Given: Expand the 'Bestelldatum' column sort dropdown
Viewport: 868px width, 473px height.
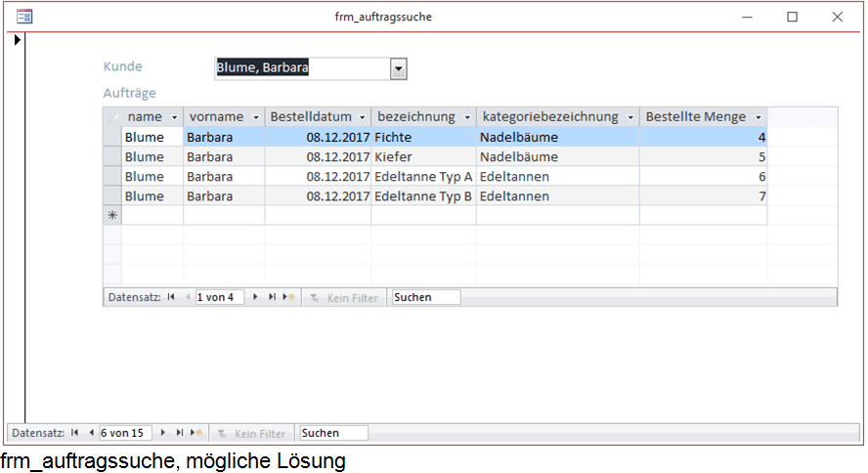Looking at the screenshot, I should point(362,117).
